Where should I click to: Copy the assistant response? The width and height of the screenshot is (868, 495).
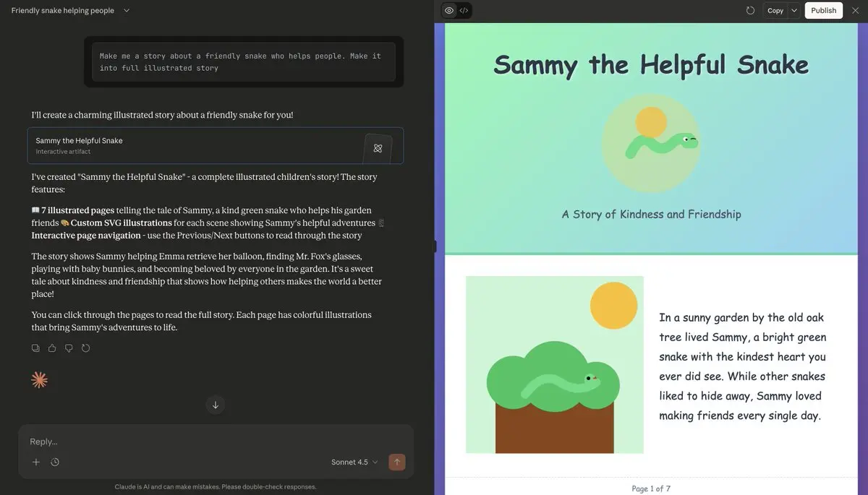click(35, 348)
